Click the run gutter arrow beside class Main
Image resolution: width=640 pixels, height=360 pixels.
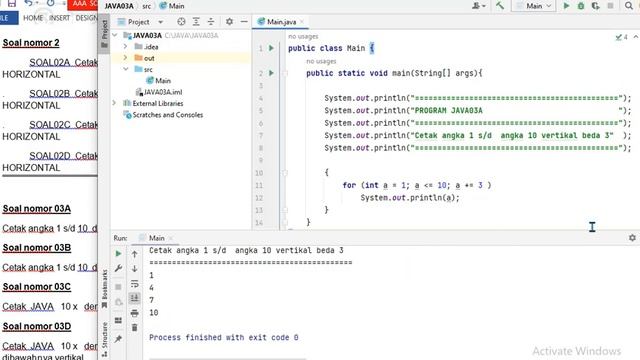coord(271,48)
